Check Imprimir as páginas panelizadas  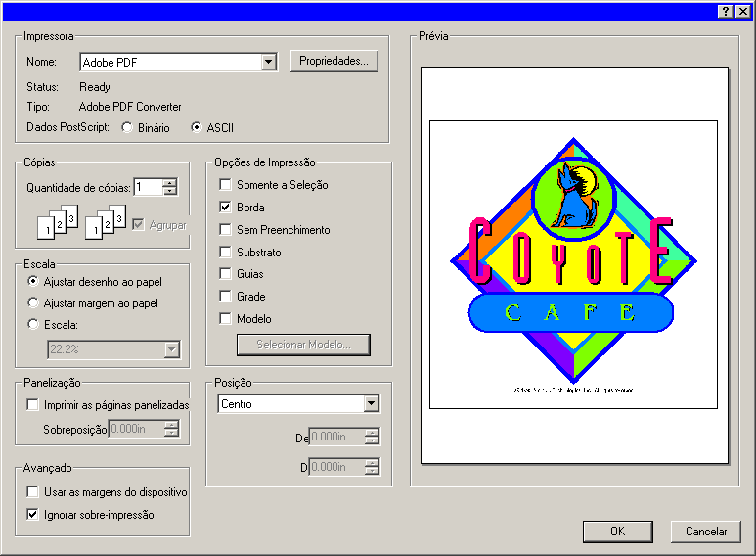(x=33, y=405)
